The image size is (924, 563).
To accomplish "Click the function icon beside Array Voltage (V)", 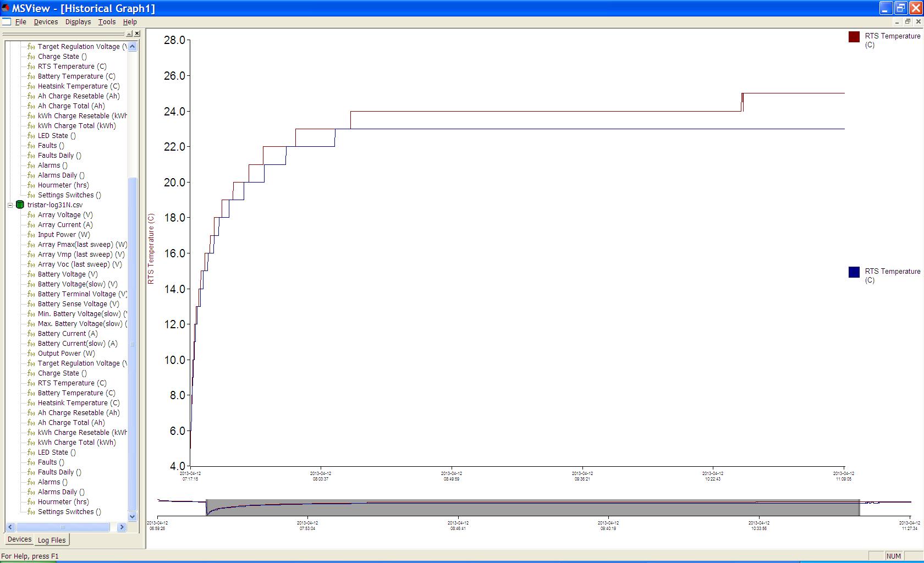I will coord(31,215).
